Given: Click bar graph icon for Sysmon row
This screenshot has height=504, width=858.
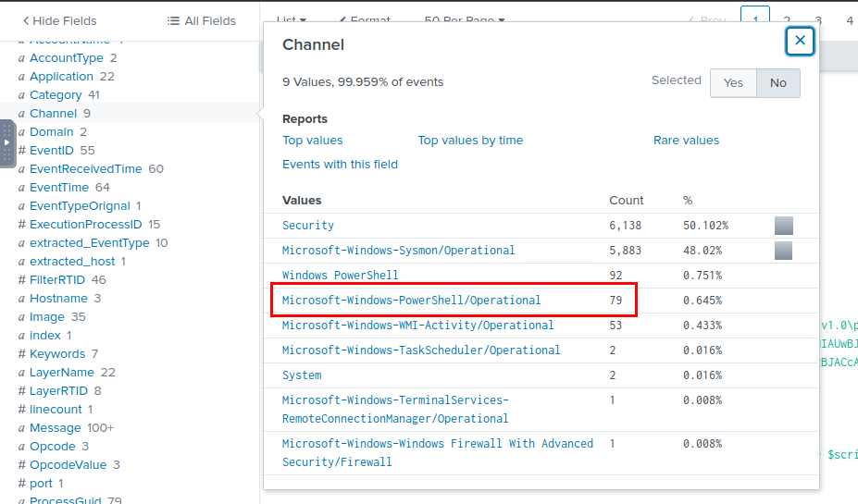Looking at the screenshot, I should tap(783, 251).
